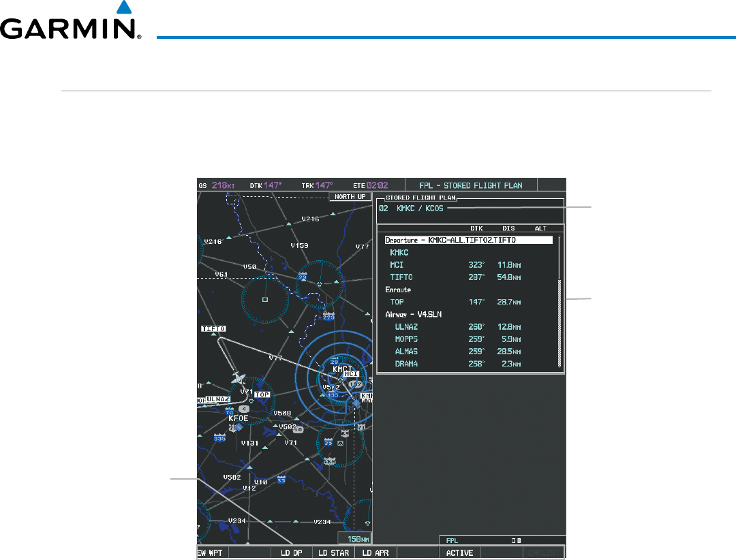This screenshot has height=560, width=736.
Task: Click the 54.8NM distance for TIFTO
Action: click(x=509, y=277)
